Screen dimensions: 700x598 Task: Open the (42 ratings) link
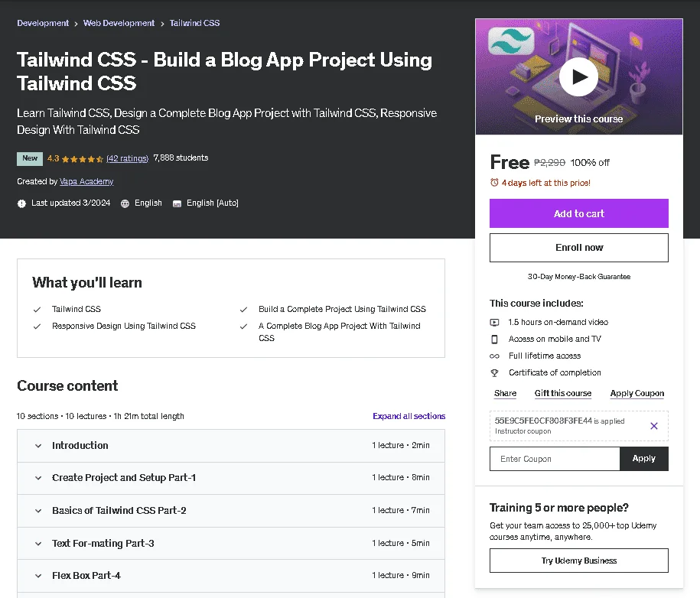coord(127,158)
